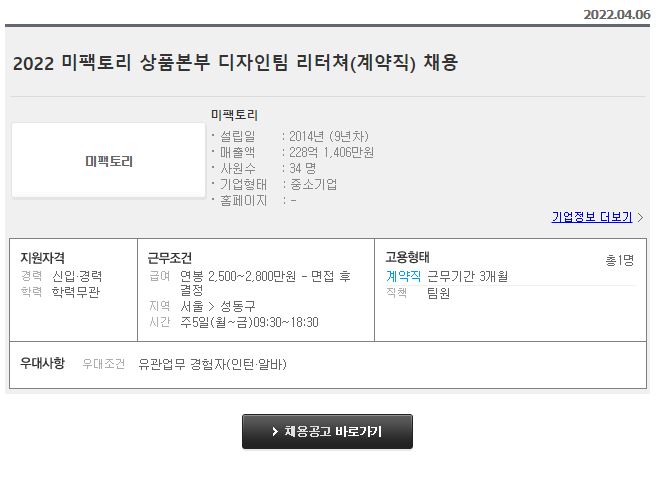Click the company name 미팩토리 heading above 설립일
The width and height of the screenshot is (657, 483).
click(234, 115)
